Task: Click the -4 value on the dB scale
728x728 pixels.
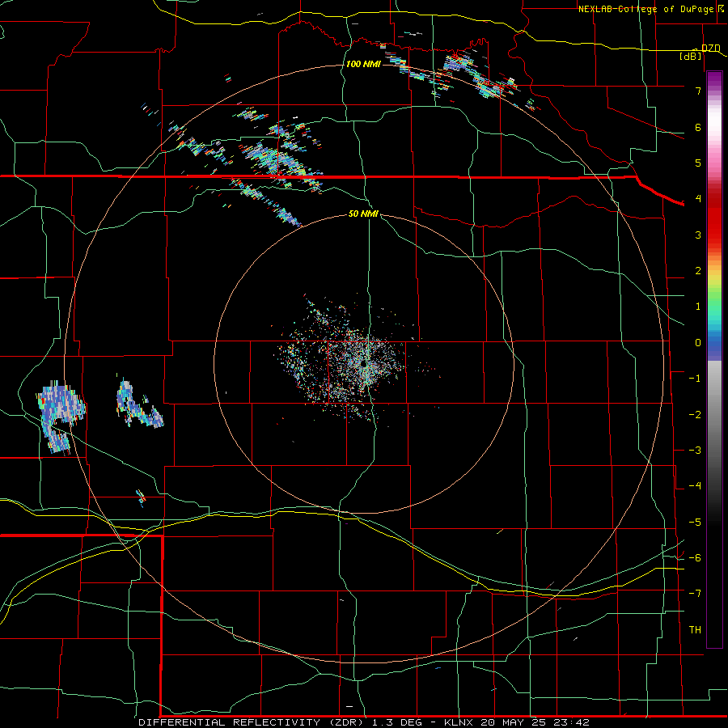Action: pos(695,486)
